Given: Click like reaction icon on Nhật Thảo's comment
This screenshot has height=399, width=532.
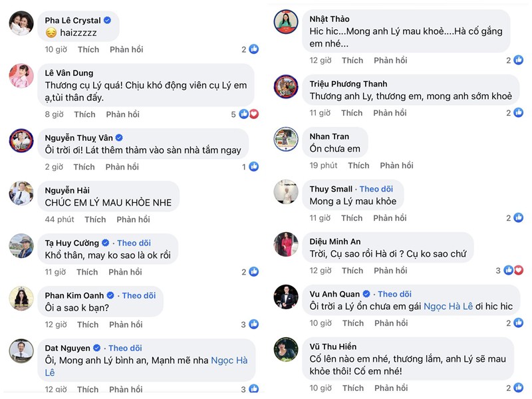Looking at the screenshot, I should click(519, 61).
